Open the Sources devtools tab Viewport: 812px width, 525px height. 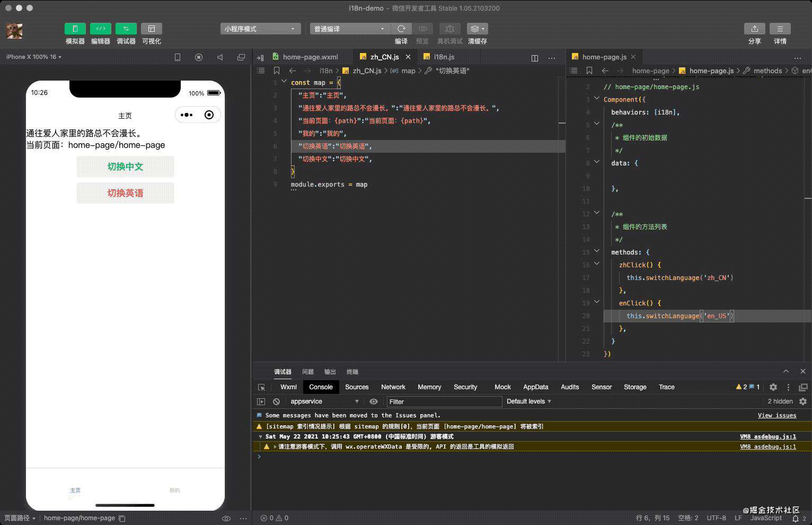(357, 387)
